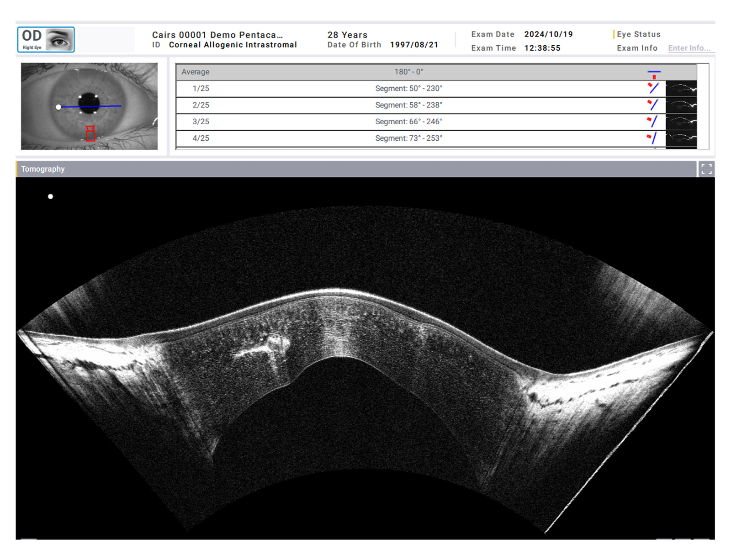Click the Eye Status label
The height and width of the screenshot is (560, 731).
638,34
